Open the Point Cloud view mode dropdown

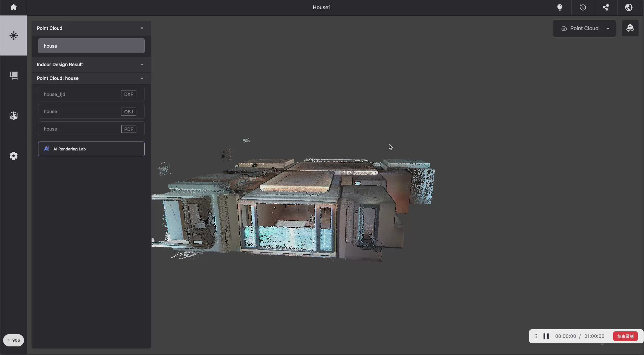tap(584, 28)
